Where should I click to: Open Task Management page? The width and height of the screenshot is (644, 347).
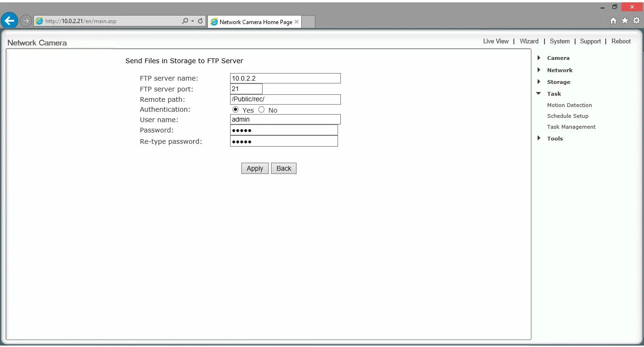tap(571, 127)
